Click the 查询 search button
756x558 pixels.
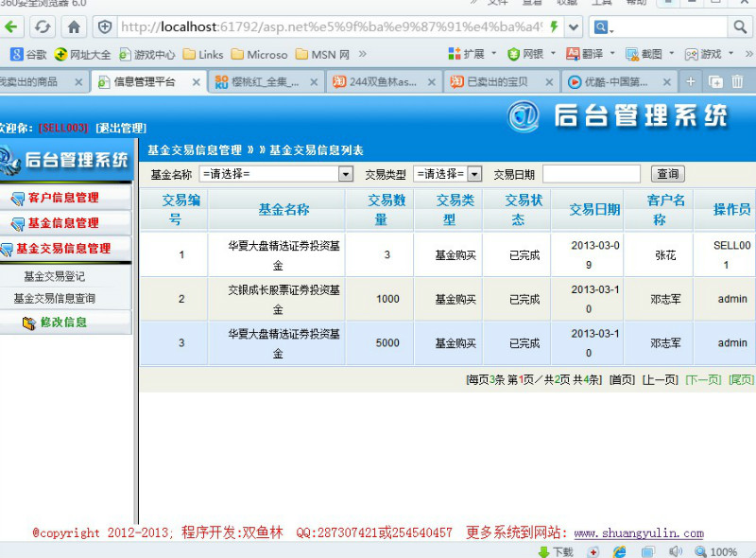click(x=668, y=174)
